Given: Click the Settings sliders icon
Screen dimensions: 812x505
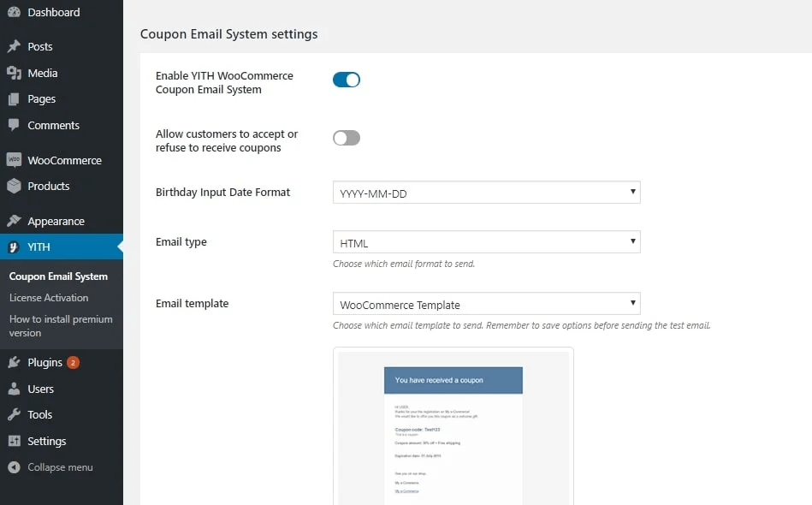Looking at the screenshot, I should click(x=14, y=441).
